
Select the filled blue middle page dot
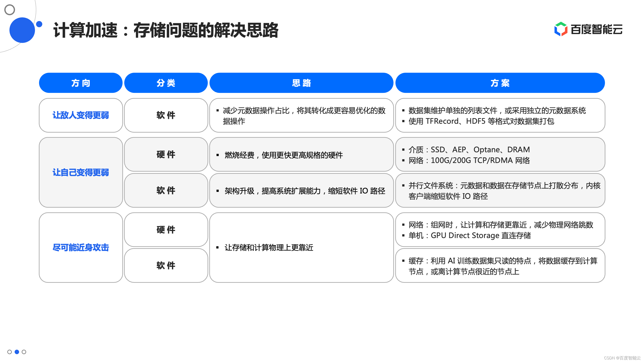click(17, 352)
